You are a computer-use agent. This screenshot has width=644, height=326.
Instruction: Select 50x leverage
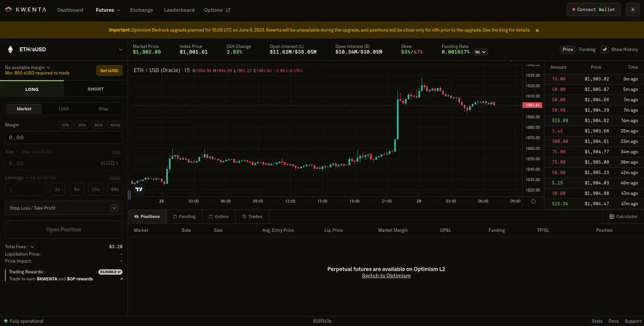115,189
